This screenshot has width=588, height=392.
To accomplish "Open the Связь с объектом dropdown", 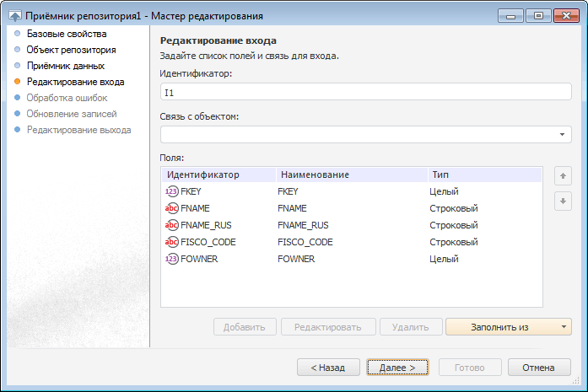I will [x=562, y=135].
